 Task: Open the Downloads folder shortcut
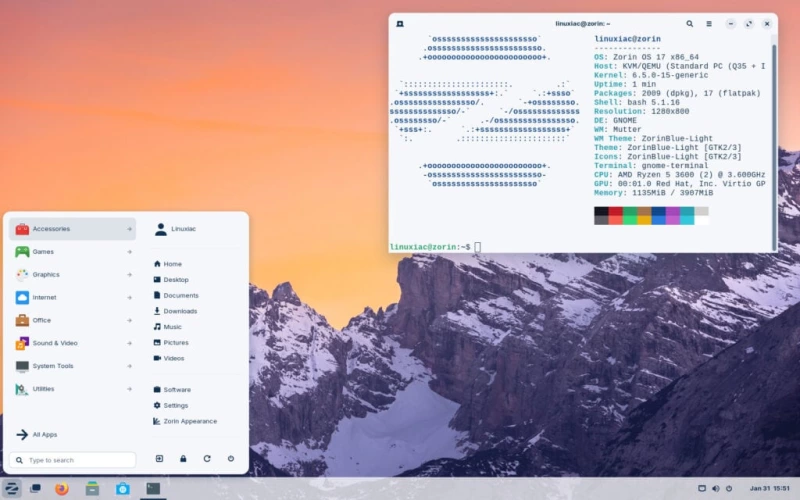(x=176, y=311)
